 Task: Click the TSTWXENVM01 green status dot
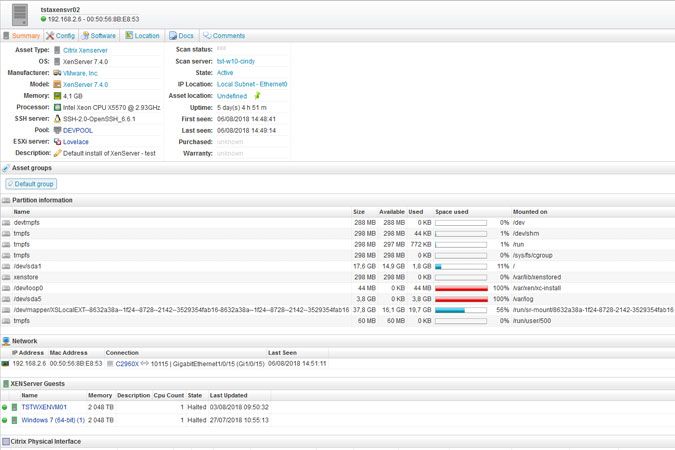(5, 407)
